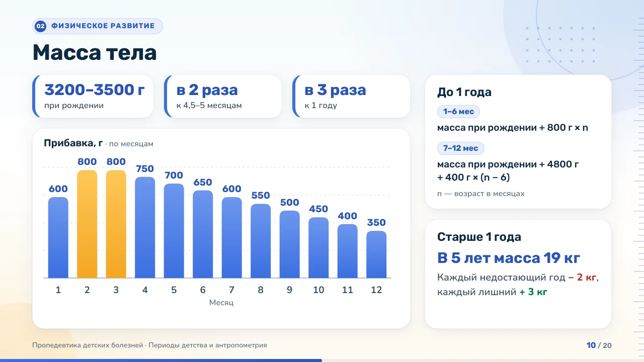Image resolution: width=644 pixels, height=362 pixels.
Task: Click the "350" bar value label
Action: [x=376, y=222]
